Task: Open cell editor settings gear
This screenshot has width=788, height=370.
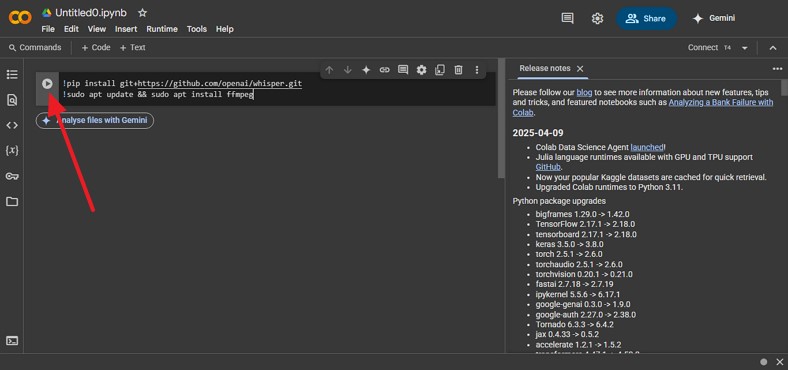Action: click(422, 70)
